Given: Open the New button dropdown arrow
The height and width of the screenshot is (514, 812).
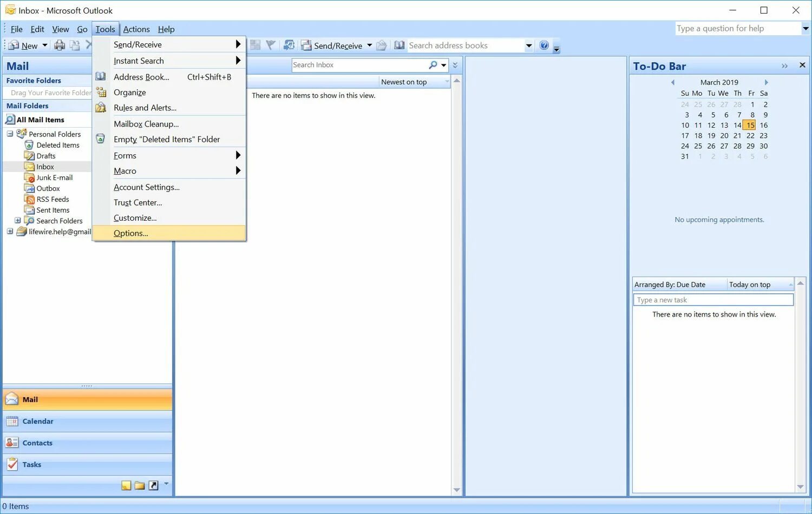Looking at the screenshot, I should click(45, 45).
